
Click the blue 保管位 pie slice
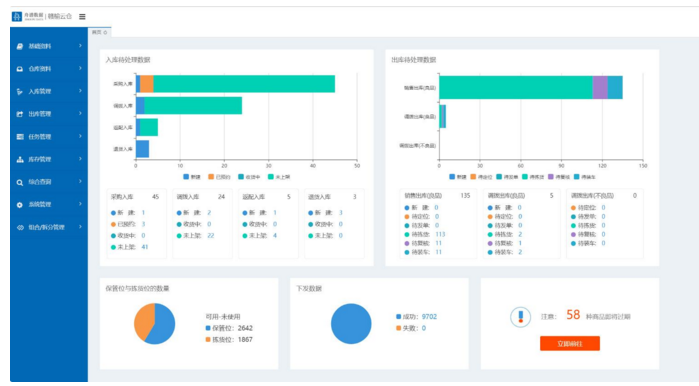pyautogui.click(x=163, y=325)
